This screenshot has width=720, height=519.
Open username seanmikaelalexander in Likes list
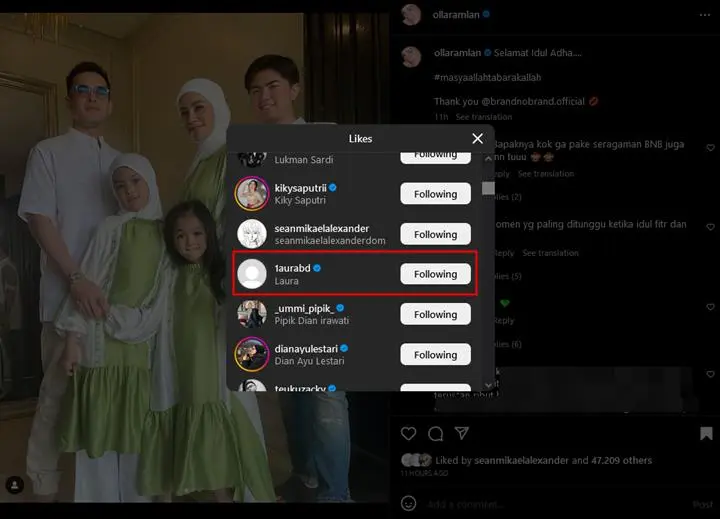coord(322,228)
